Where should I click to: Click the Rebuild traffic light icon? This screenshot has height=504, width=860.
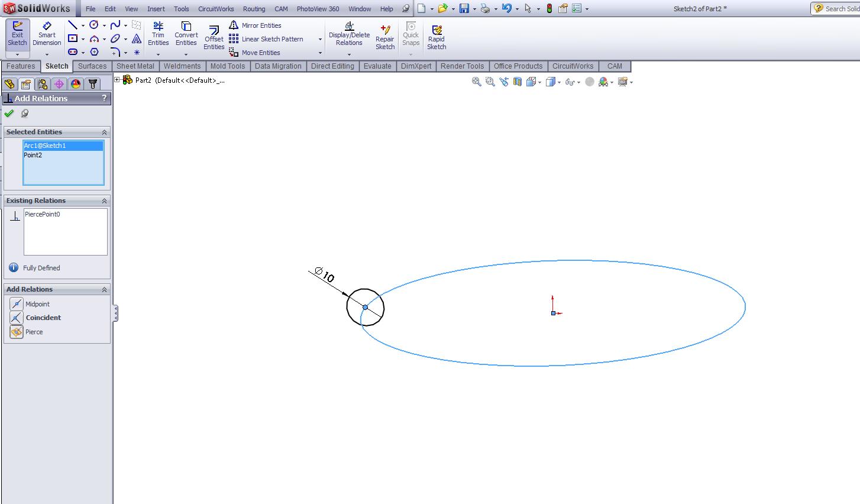[x=549, y=8]
